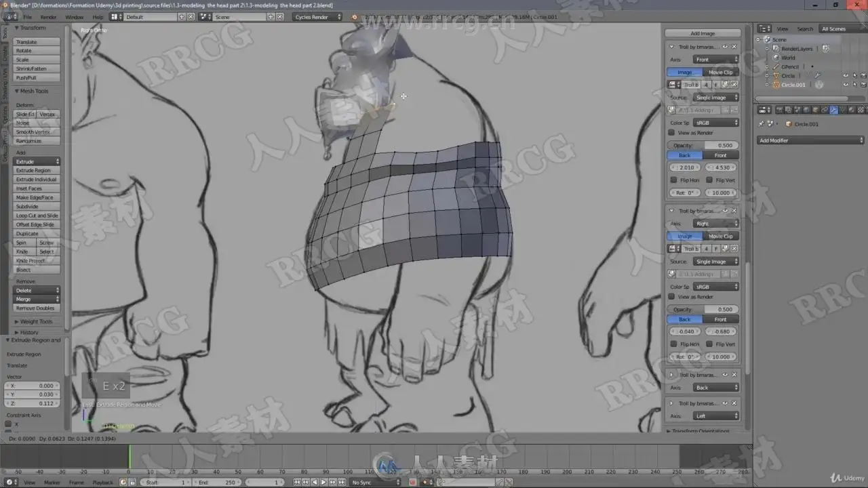Open Source dropdown in the Front image panel

pyautogui.click(x=716, y=98)
